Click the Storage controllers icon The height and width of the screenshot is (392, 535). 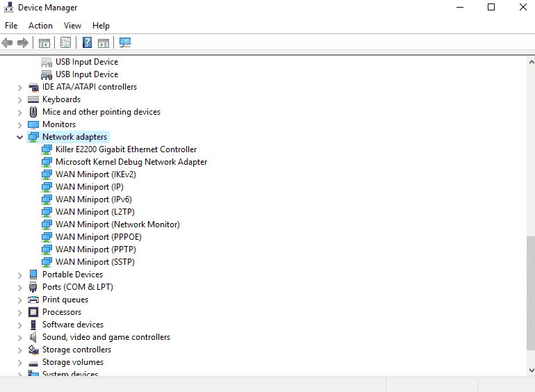tap(33, 350)
